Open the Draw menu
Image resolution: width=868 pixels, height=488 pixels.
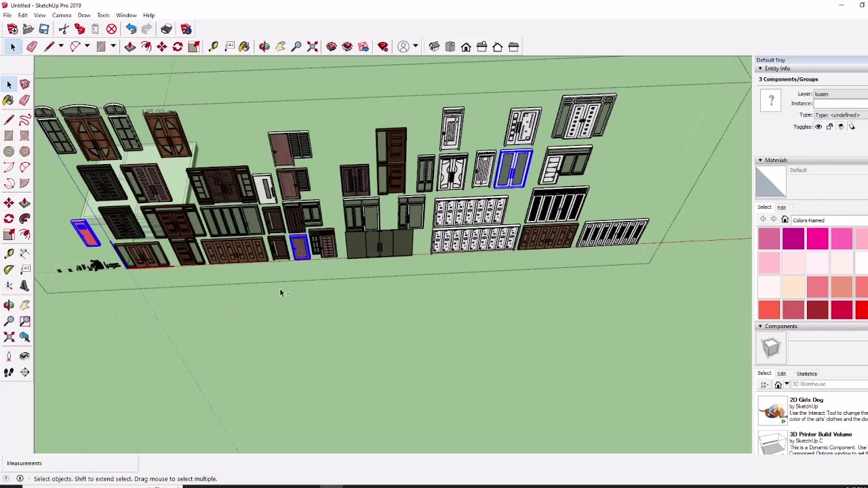pyautogui.click(x=84, y=15)
